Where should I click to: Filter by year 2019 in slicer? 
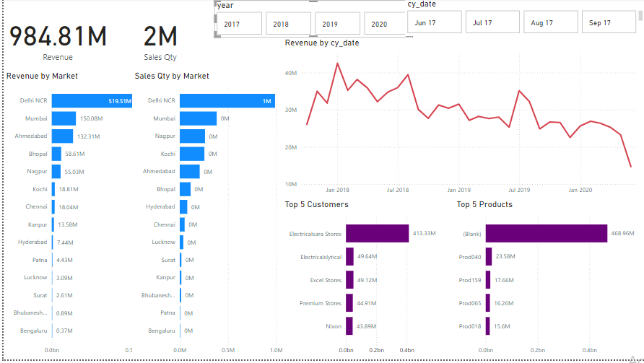click(x=336, y=24)
